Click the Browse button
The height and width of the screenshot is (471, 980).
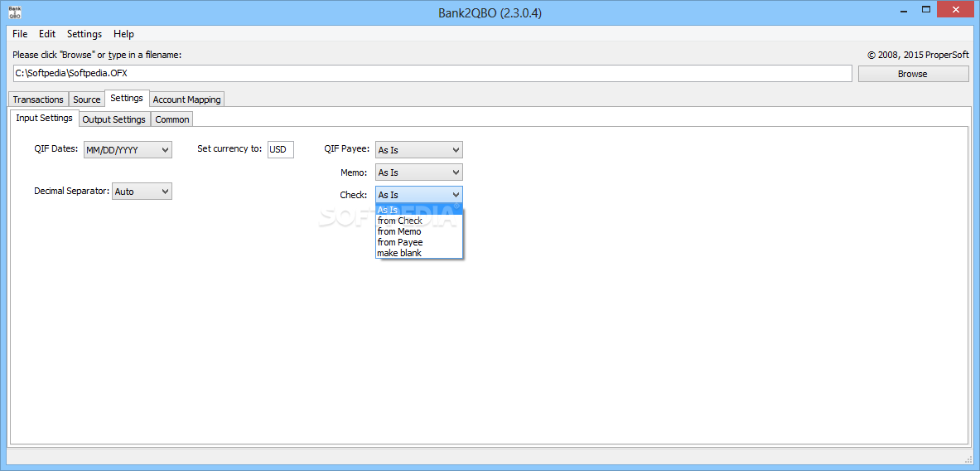click(x=913, y=74)
